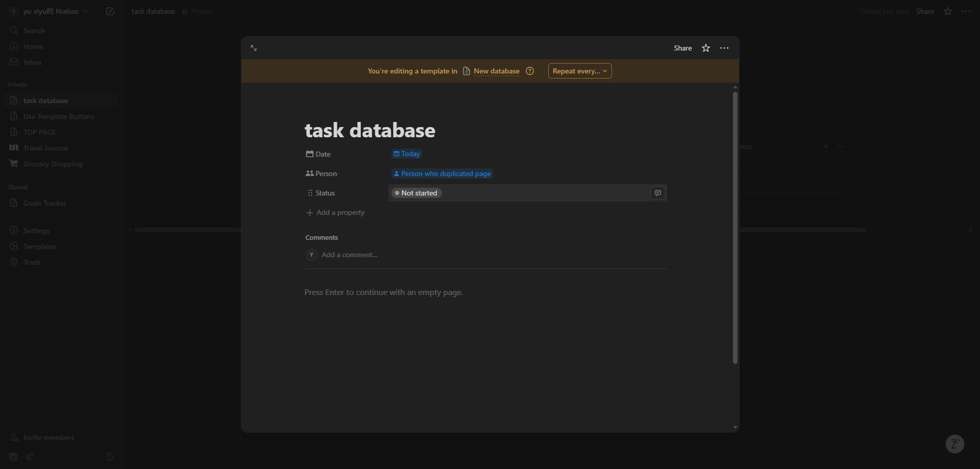This screenshot has height=469, width=980.
Task: Click Share in the template modal
Action: 683,48
